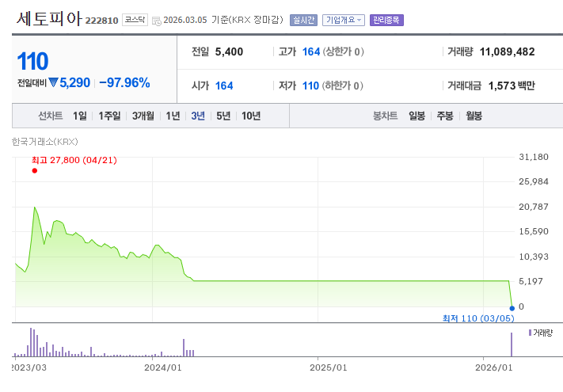
Task: Click the current price 110
Action: [x=32, y=61]
